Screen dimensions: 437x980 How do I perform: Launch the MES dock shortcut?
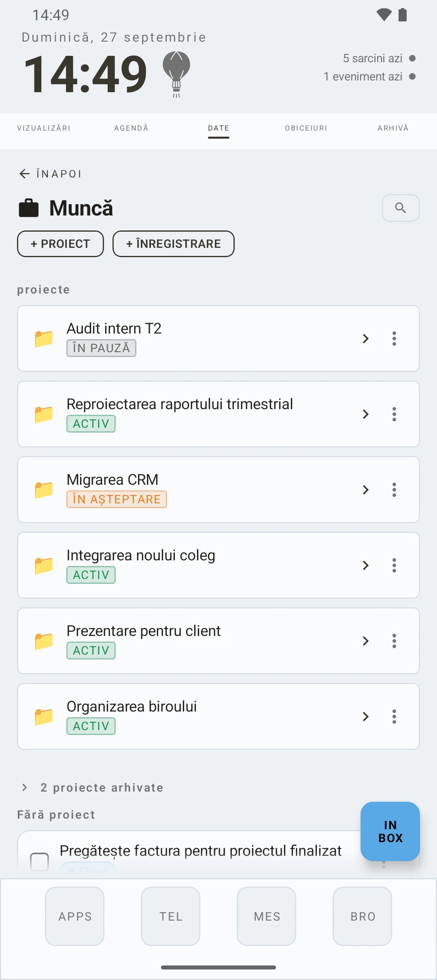pos(267,916)
